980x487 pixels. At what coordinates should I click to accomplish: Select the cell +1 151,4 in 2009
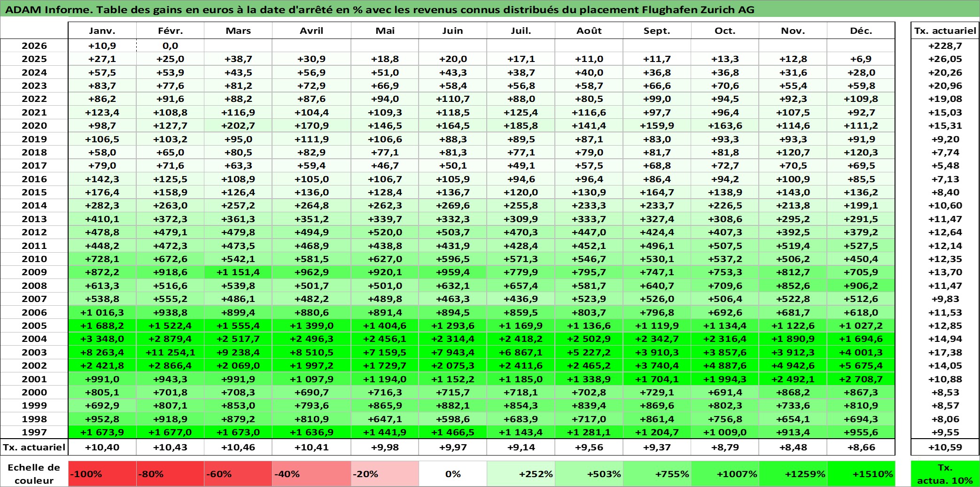coord(238,272)
